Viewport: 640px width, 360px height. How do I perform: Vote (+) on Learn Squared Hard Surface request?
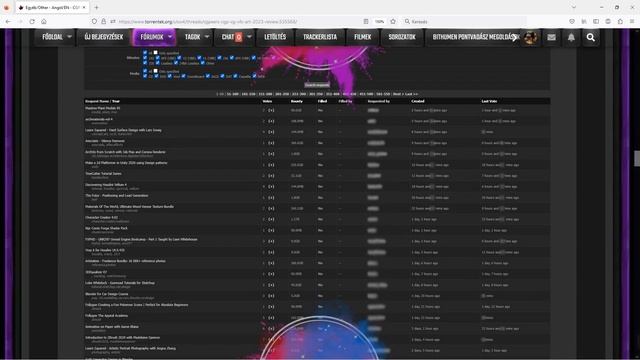pyautogui.click(x=271, y=132)
